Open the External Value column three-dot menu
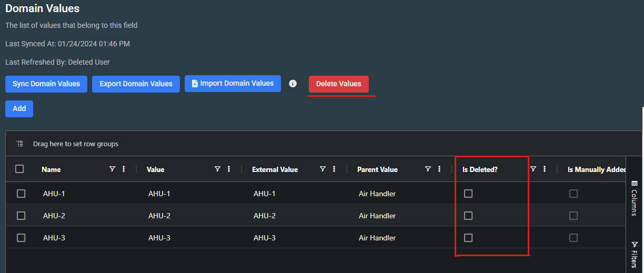Screen dimensions: 644x273 click(334, 169)
